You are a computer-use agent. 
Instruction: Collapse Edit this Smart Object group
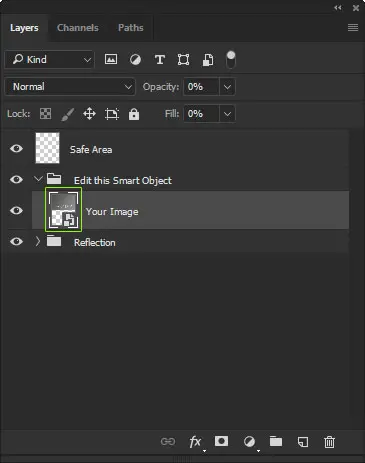coord(38,179)
